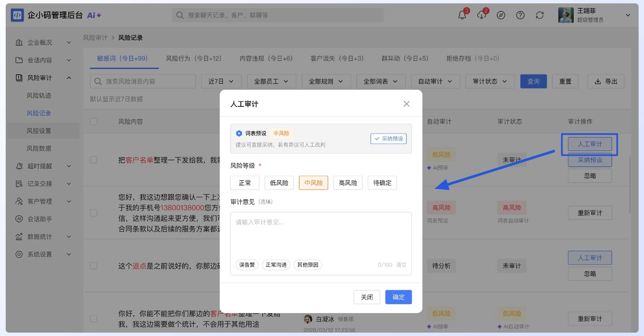
Task: Click 采纳预设 button in dialog
Action: click(389, 139)
